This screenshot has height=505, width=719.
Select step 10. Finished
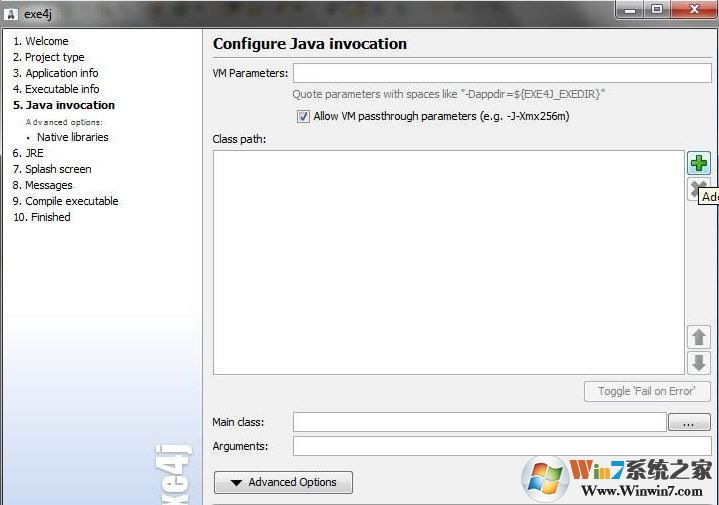click(42, 217)
